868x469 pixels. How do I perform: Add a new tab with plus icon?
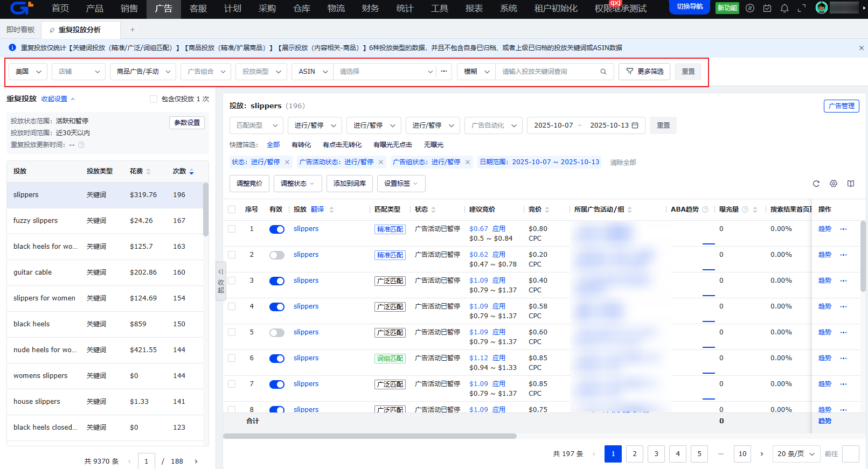pos(133,30)
